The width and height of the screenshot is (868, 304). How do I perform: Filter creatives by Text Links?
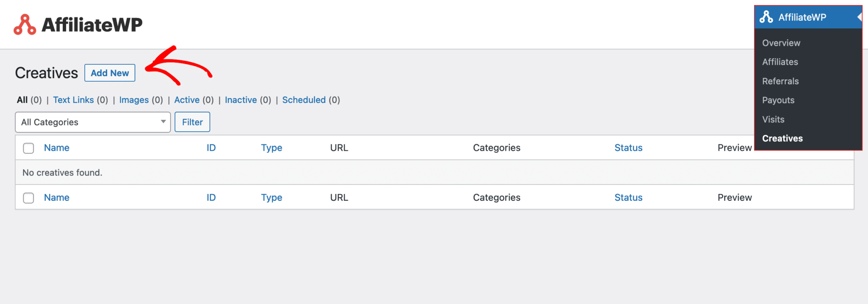(73, 100)
